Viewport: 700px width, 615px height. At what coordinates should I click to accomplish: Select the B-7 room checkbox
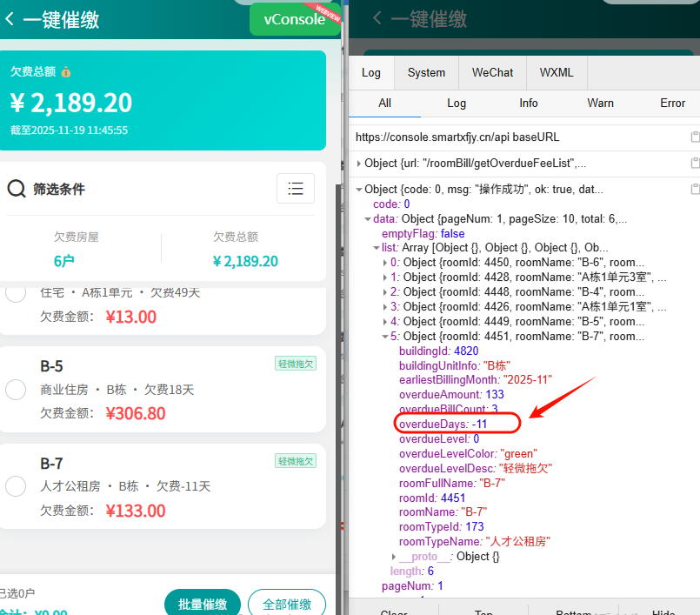[x=16, y=486]
